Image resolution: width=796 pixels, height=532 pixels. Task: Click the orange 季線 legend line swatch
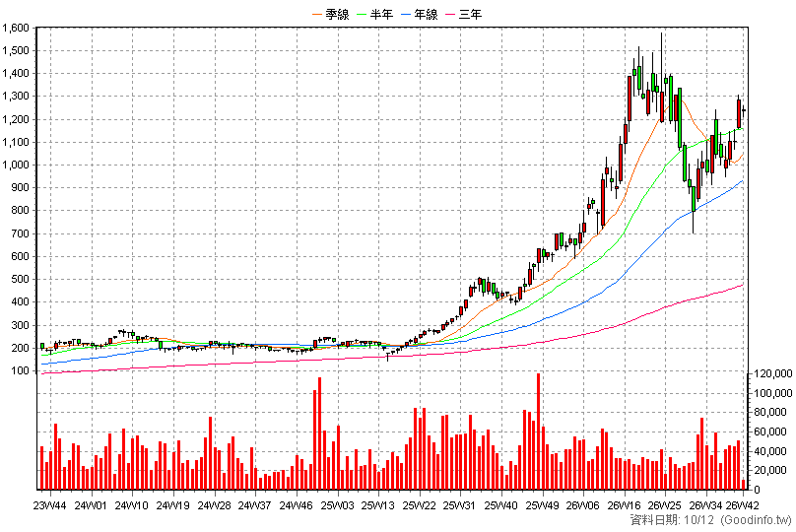pyautogui.click(x=317, y=15)
